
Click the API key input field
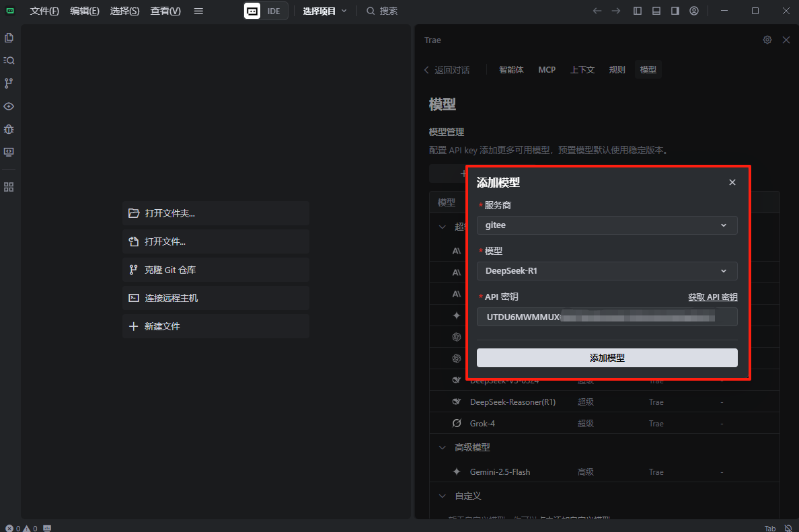[607, 316]
